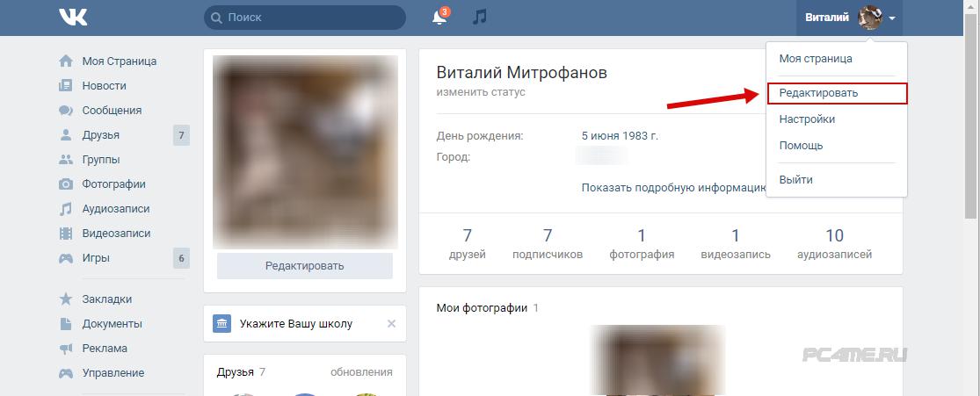The height and width of the screenshot is (396, 980).
Task: Click the Закладки star icon
Action: point(66,299)
